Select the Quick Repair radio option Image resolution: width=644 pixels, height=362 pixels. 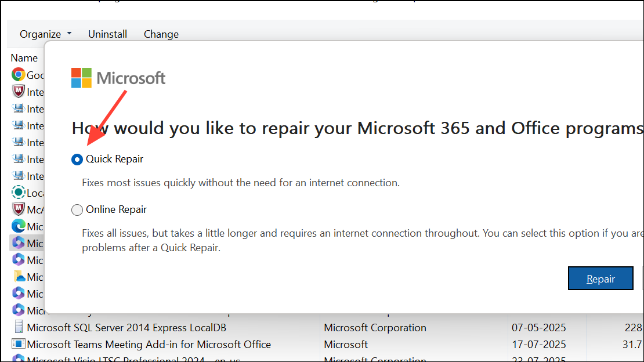(x=77, y=160)
